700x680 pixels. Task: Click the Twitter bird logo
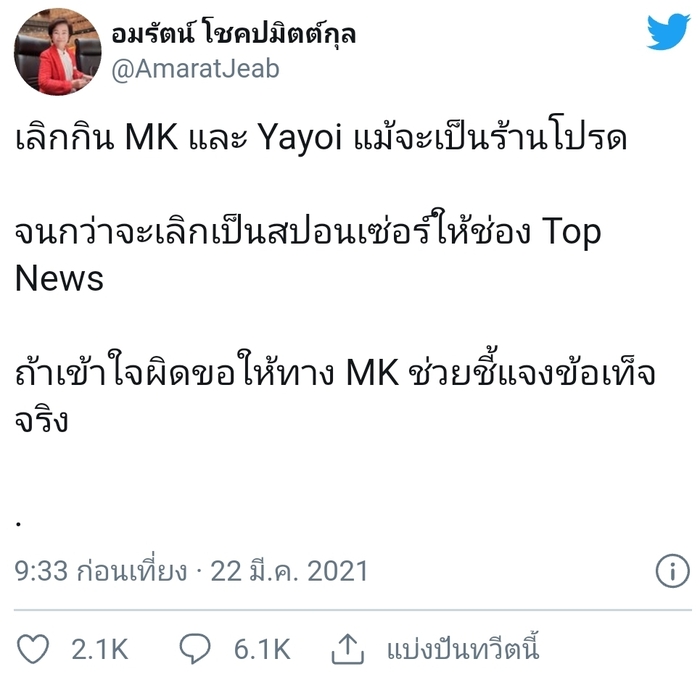click(x=668, y=31)
